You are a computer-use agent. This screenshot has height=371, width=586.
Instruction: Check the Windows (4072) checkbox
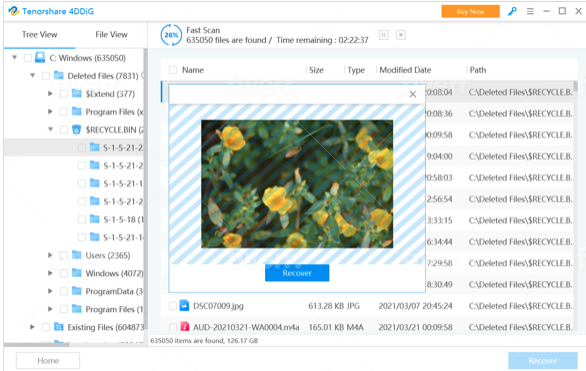[64, 273]
